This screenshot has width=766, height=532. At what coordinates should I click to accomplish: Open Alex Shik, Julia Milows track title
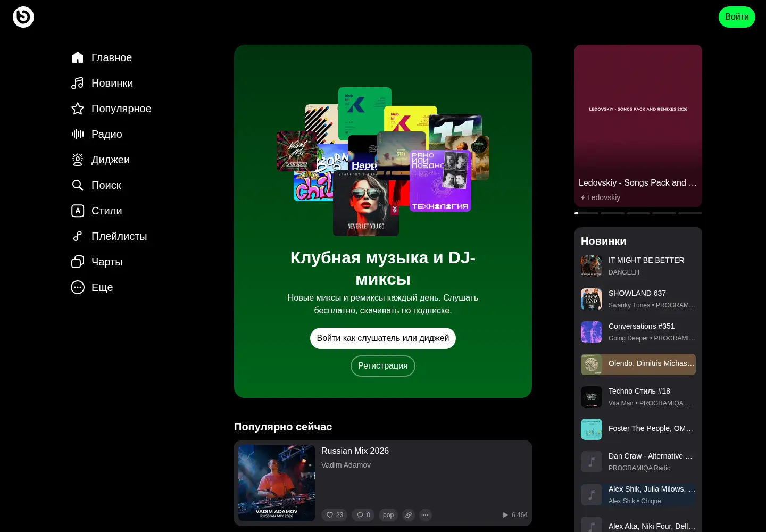652,489
